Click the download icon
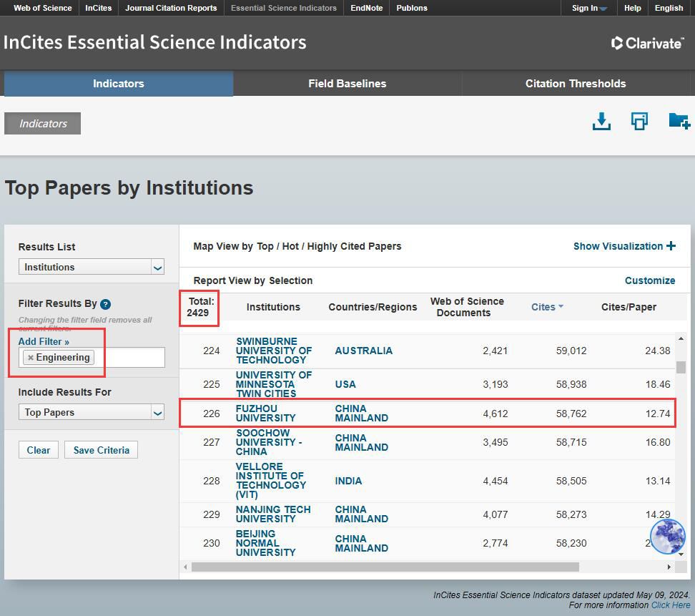 tap(601, 122)
